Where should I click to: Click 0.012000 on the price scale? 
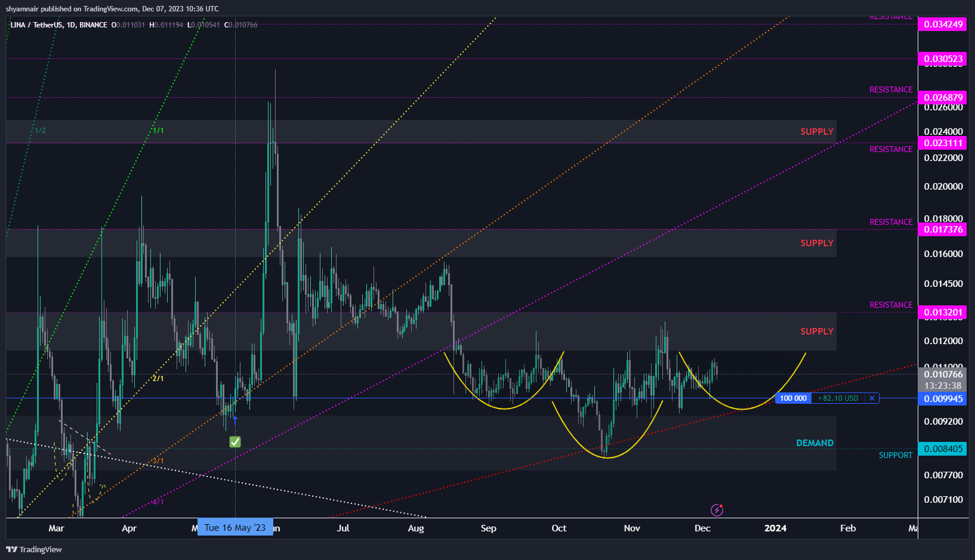pos(943,341)
